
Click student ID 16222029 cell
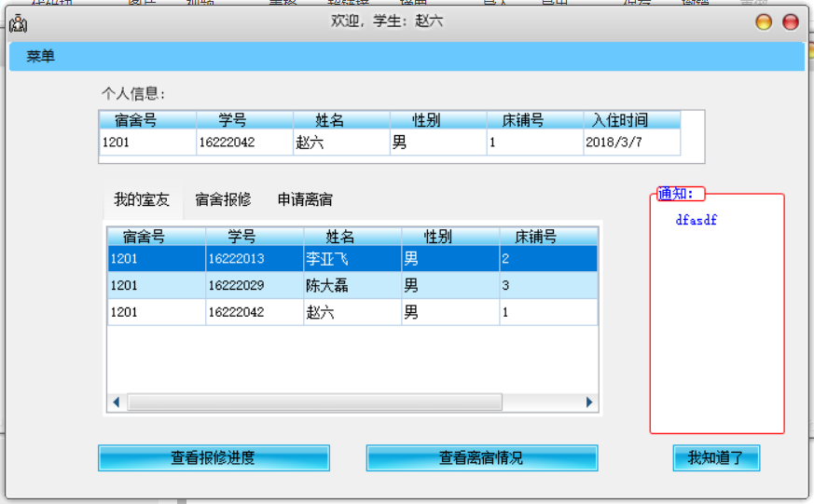tap(255, 285)
